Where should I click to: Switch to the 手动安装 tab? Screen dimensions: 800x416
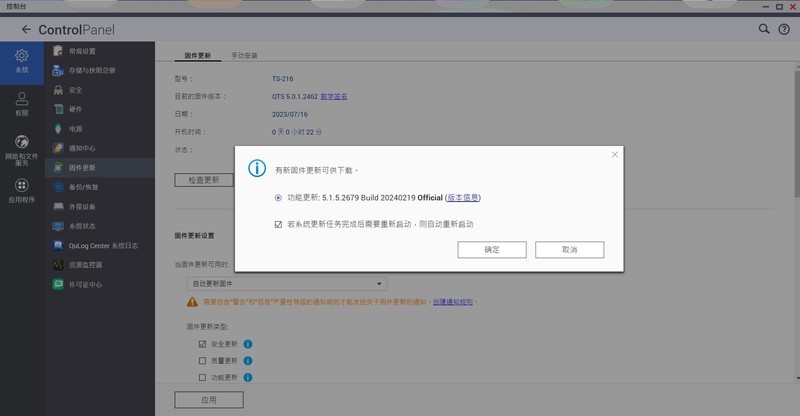[x=244, y=55]
